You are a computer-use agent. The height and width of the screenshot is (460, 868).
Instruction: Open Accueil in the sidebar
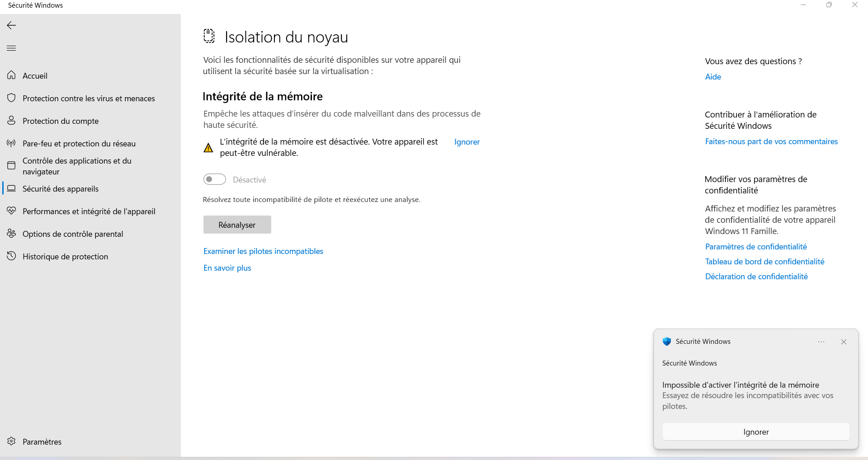[90, 75]
